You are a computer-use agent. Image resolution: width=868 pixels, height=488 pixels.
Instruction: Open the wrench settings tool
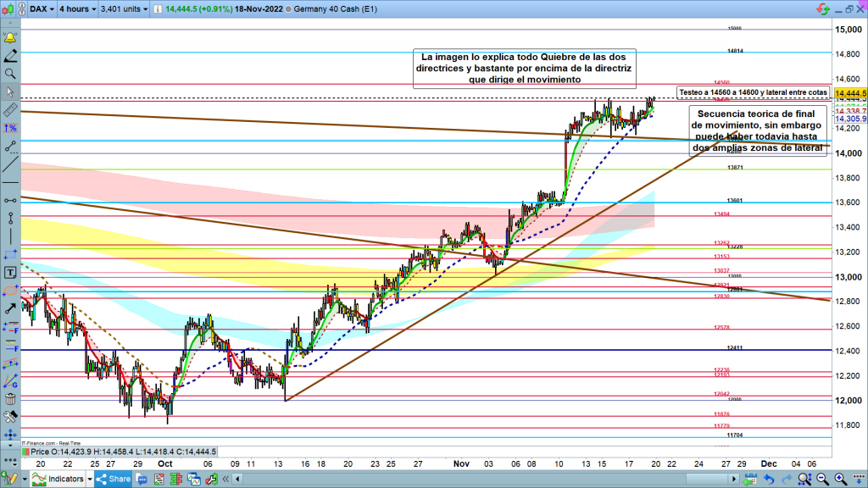10,417
